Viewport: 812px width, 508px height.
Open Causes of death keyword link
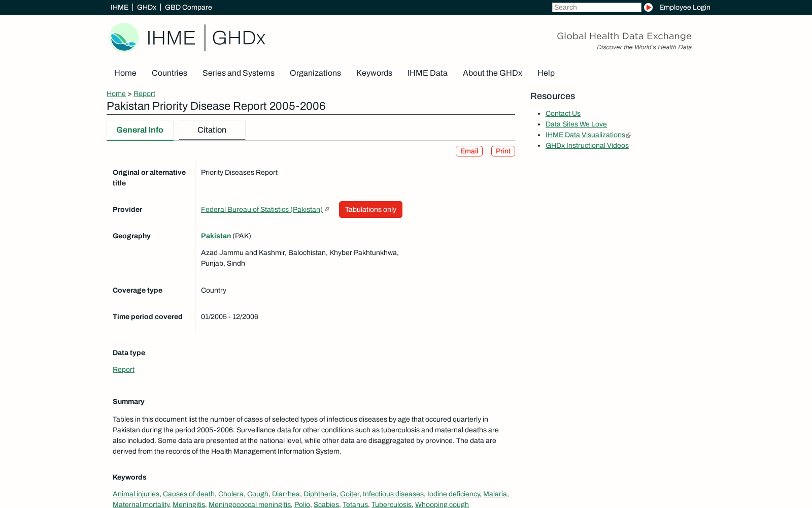(x=189, y=494)
